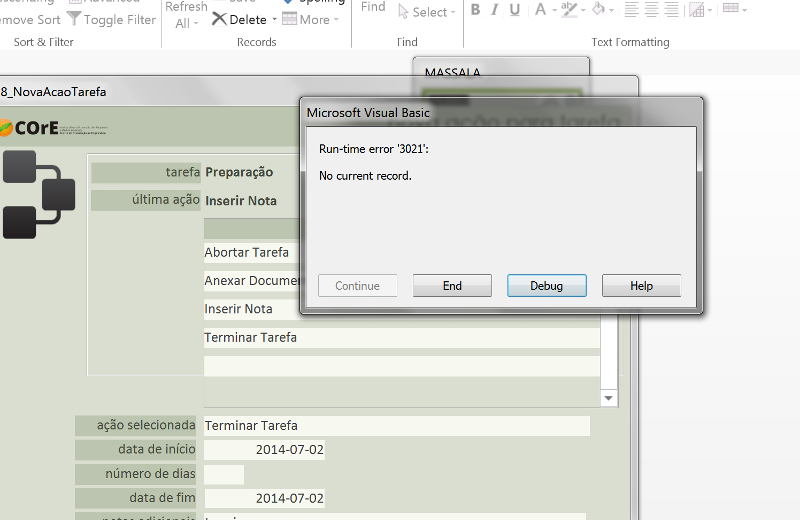Click the última ação value Inserir Nota
This screenshot has height=520, width=800.
click(241, 201)
